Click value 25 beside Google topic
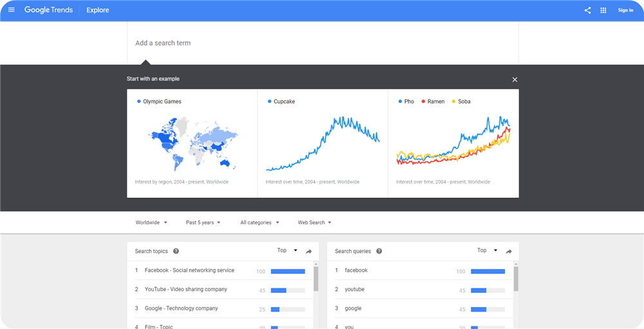 (262, 309)
